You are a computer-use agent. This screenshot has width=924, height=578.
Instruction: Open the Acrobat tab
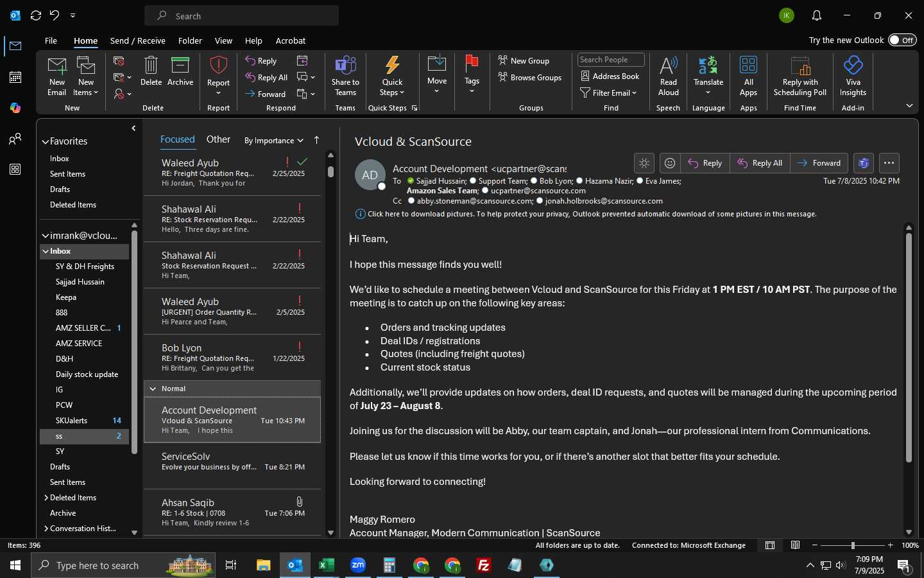[290, 40]
